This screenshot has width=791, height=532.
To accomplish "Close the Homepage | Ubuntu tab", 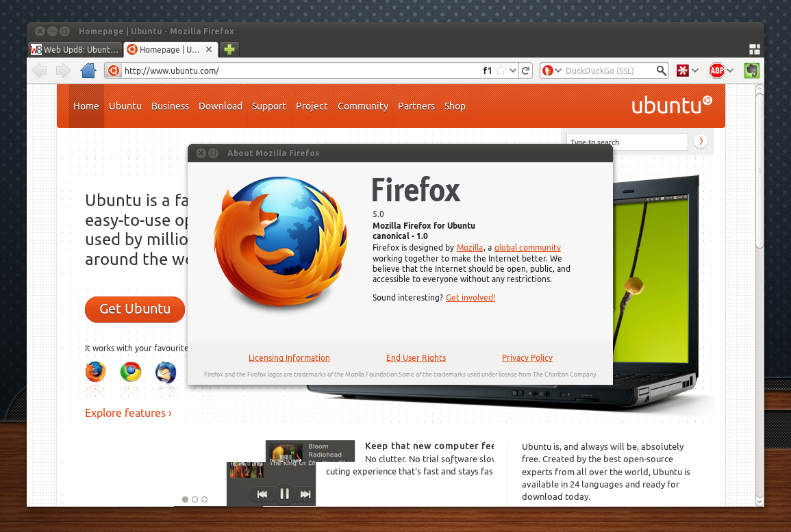I will tap(209, 49).
